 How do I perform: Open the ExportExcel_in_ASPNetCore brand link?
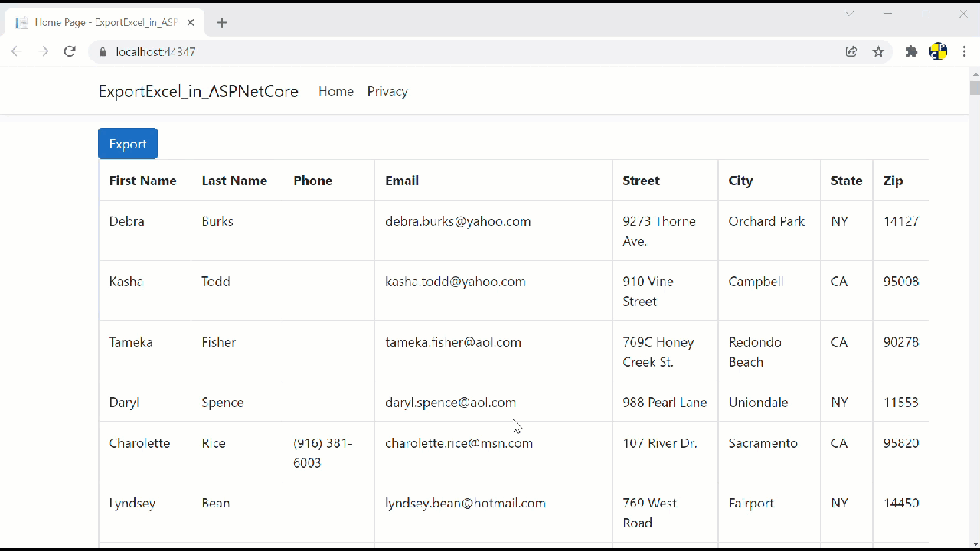click(x=198, y=91)
